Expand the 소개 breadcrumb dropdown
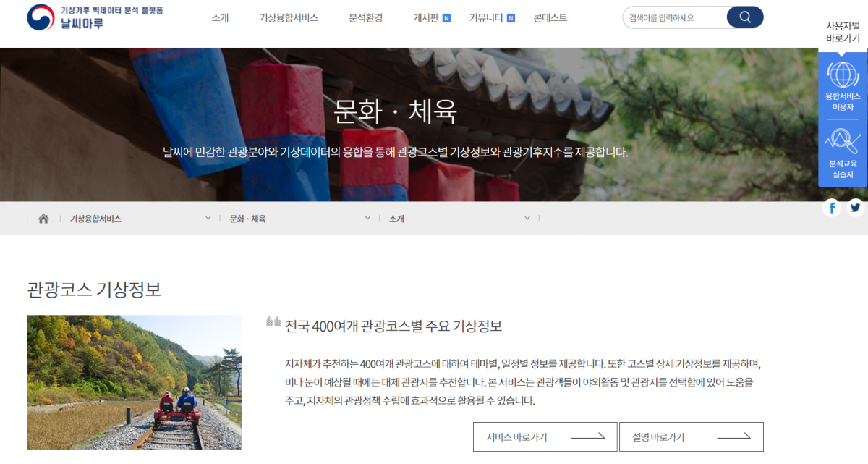868x464 pixels. click(x=527, y=217)
